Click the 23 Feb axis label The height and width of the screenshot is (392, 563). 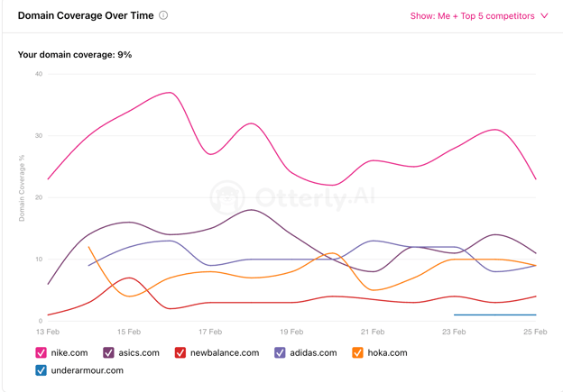tap(454, 332)
